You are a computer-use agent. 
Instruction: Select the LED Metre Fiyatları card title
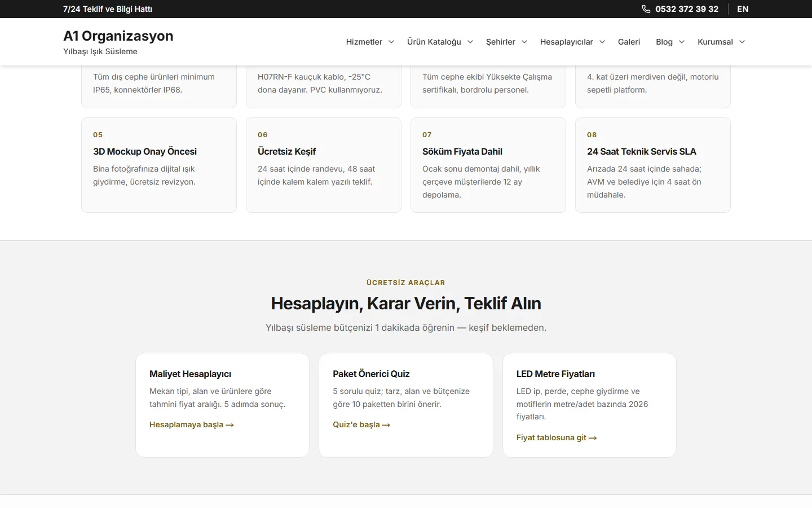pos(555,374)
